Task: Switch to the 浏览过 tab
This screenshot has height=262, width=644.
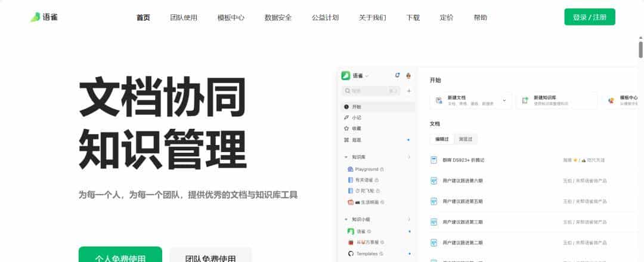Action: point(465,139)
